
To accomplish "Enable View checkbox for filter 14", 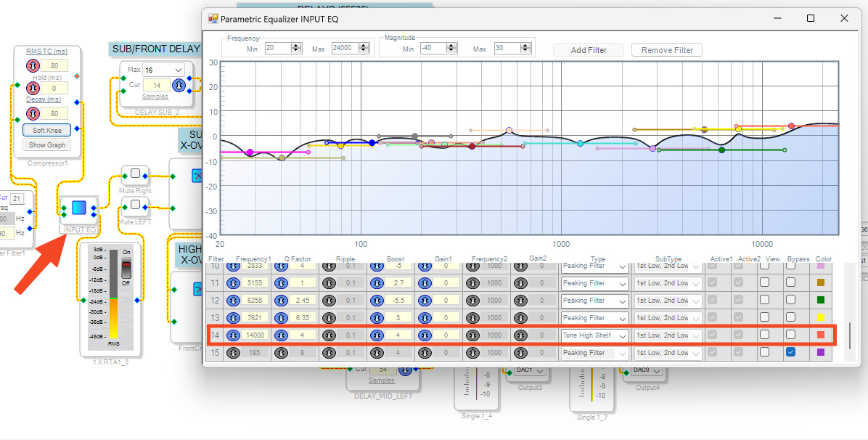I will [764, 335].
